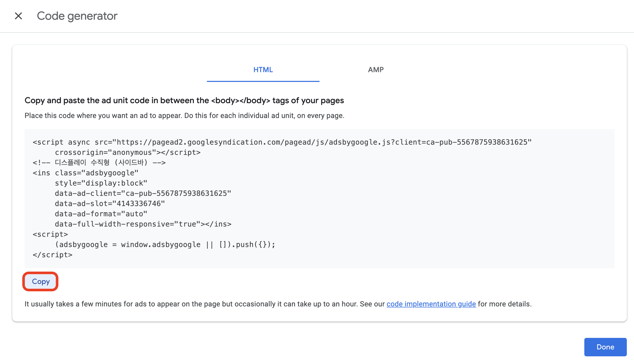Click the crossorigin="anonymous" code line
The image size is (634, 364).
pos(128,152)
